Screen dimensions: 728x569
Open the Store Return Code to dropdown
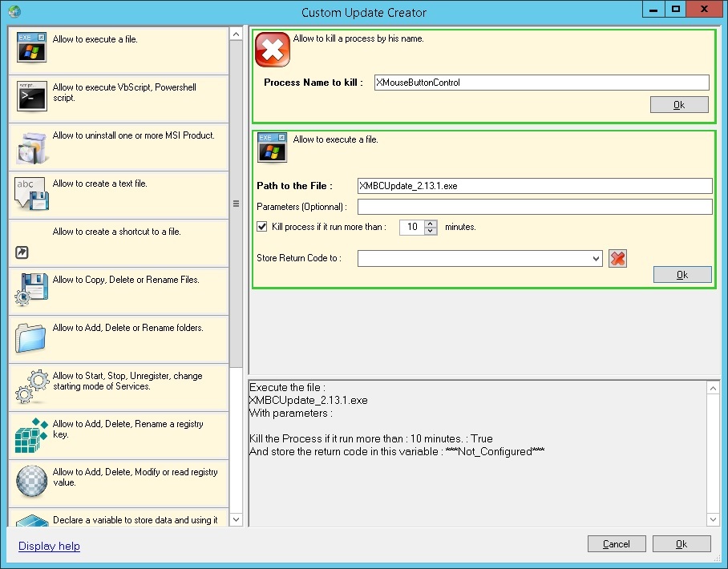[597, 259]
